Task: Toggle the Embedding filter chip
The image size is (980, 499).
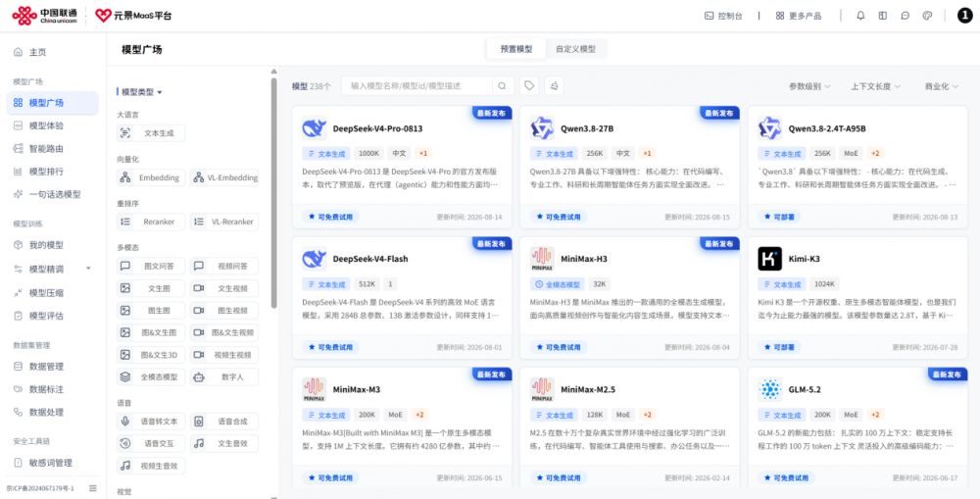Action: click(x=151, y=177)
